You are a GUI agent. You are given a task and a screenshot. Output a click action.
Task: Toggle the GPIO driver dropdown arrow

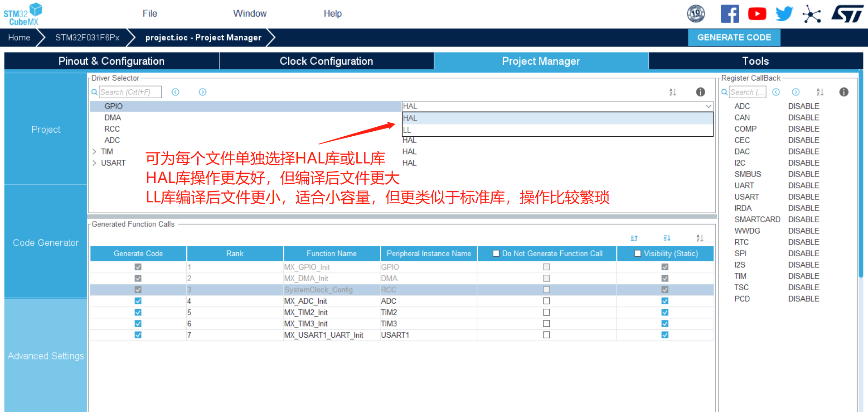(x=708, y=106)
